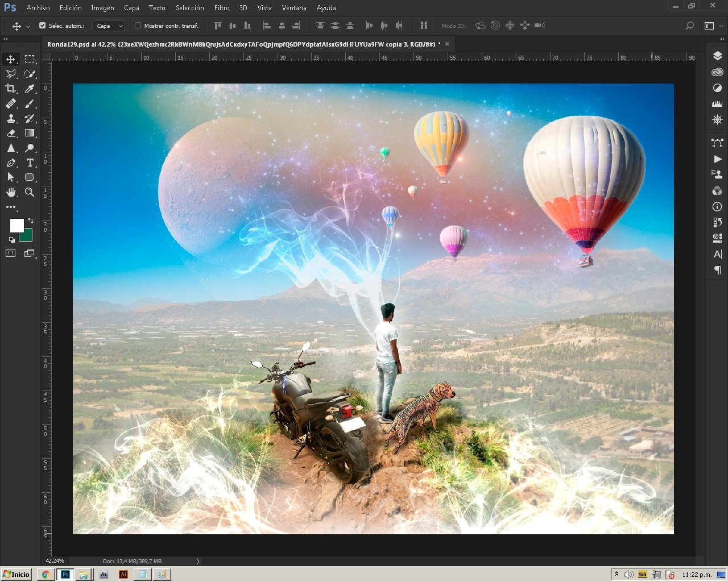Select the Horizontal Type tool

pyautogui.click(x=30, y=163)
